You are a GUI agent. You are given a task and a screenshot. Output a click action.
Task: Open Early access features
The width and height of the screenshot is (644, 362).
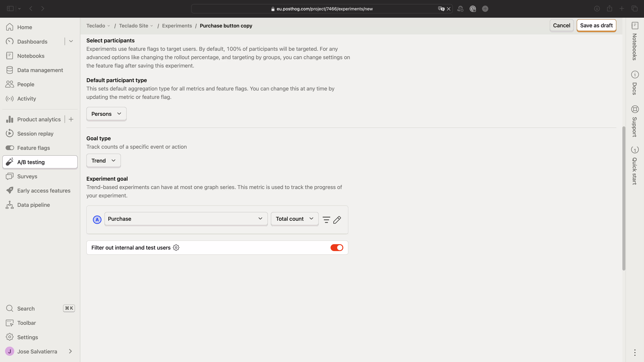(40, 190)
